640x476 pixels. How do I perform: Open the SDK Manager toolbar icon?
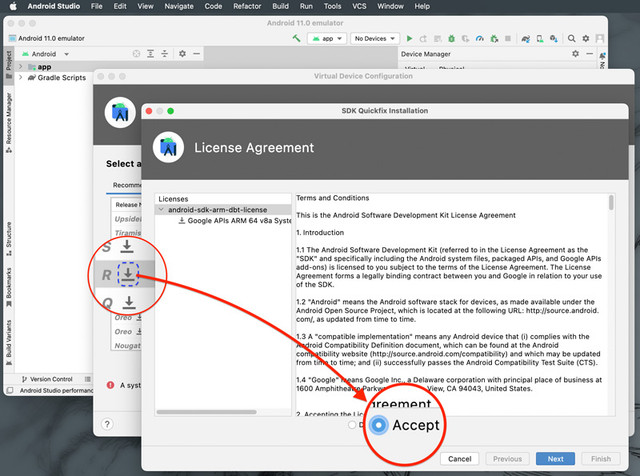click(554, 38)
